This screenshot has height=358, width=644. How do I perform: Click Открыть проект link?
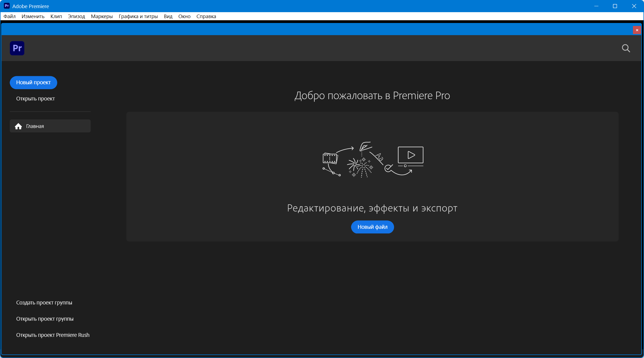click(x=35, y=99)
